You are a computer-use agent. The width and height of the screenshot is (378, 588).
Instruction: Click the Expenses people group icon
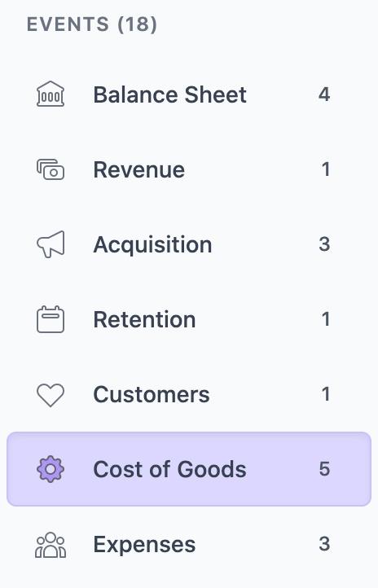(51, 545)
